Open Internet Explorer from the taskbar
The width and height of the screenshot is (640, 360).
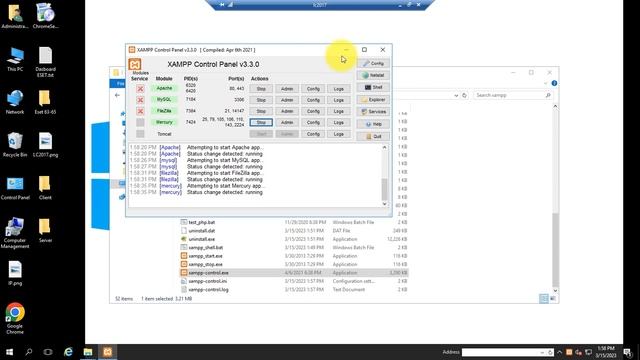pos(68,352)
